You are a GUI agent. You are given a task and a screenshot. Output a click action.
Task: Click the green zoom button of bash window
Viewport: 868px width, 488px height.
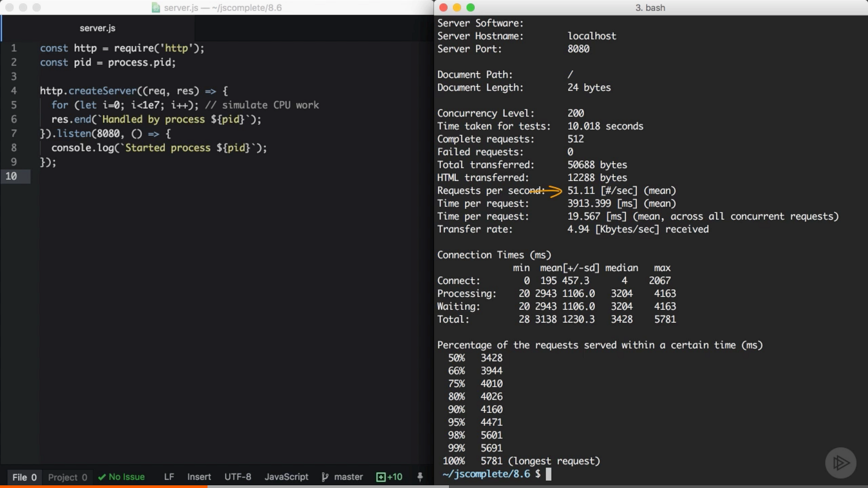pos(470,7)
